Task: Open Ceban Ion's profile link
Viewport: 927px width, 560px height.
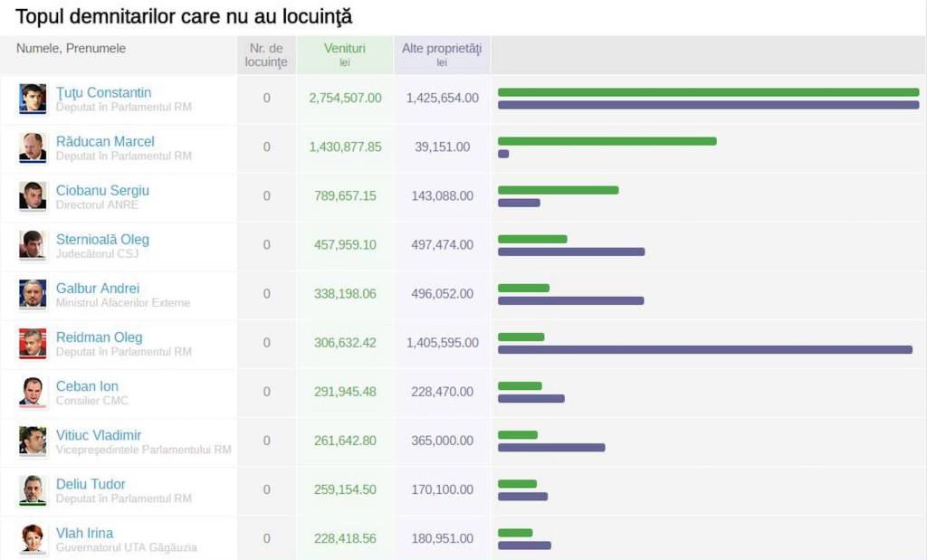Action: (87, 386)
